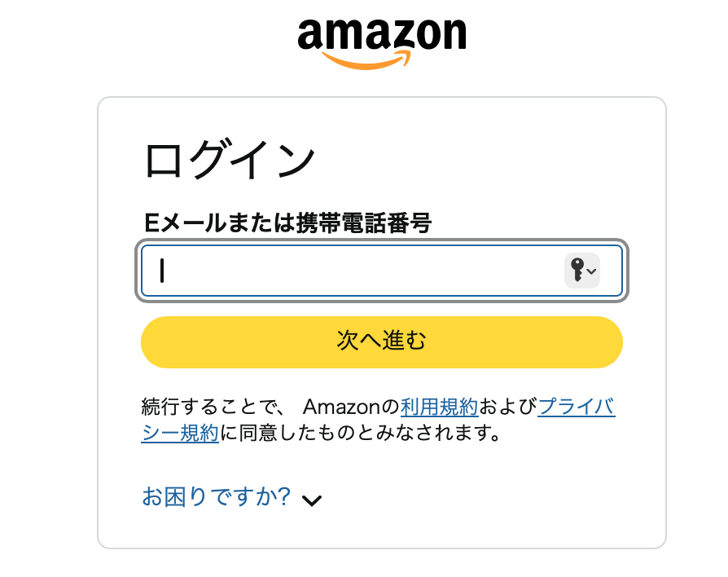Focus the email or phone number field

pyautogui.click(x=350, y=271)
